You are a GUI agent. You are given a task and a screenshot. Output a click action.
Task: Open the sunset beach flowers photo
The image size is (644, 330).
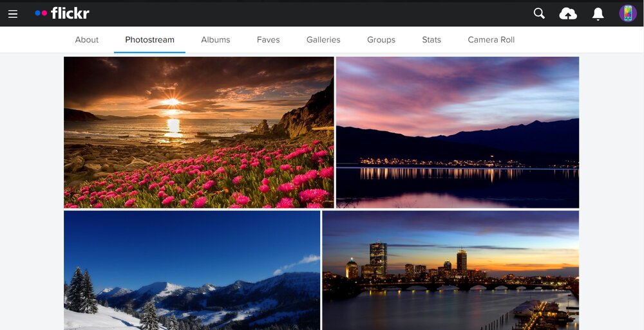tap(199, 132)
